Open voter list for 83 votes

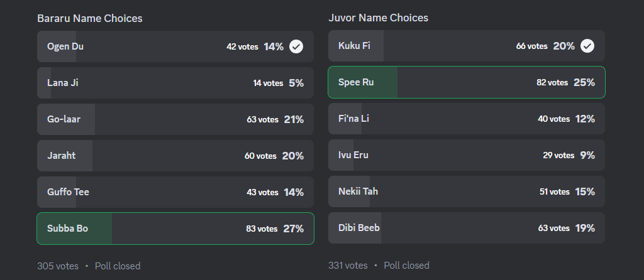[x=262, y=229]
